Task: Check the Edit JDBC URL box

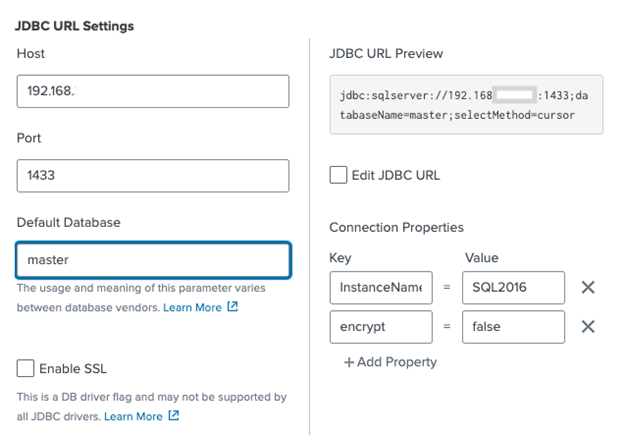Action: (x=338, y=175)
